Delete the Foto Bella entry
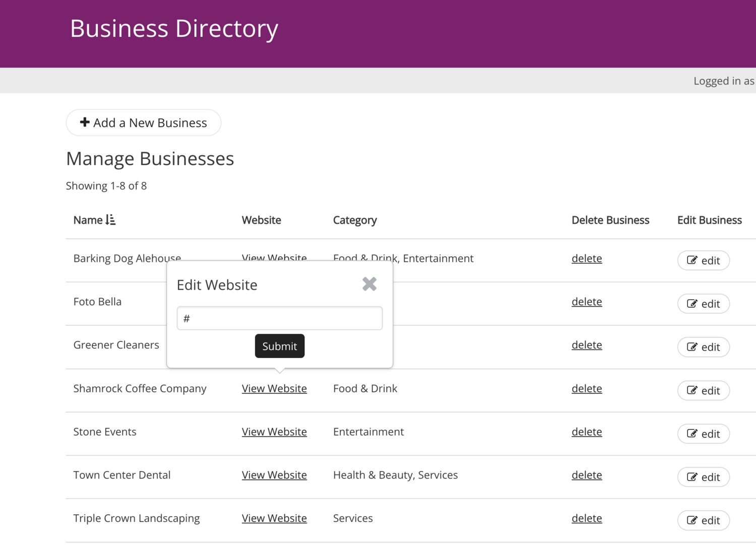 587,302
